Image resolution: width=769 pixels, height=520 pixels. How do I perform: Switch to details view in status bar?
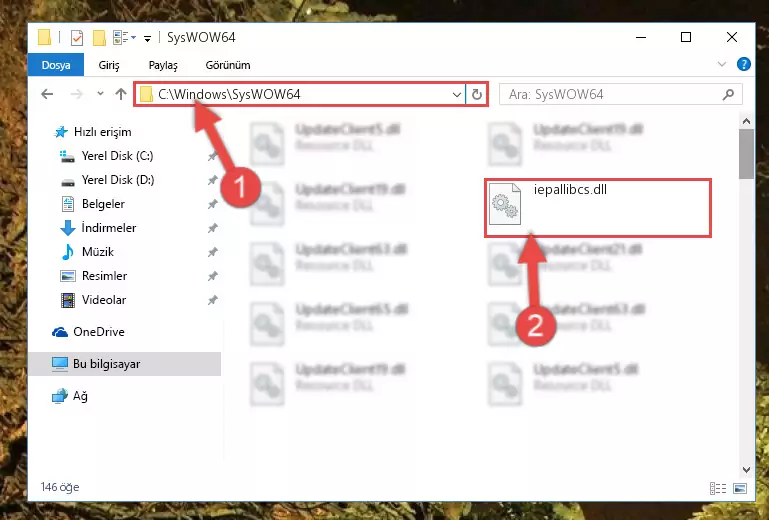pos(718,488)
